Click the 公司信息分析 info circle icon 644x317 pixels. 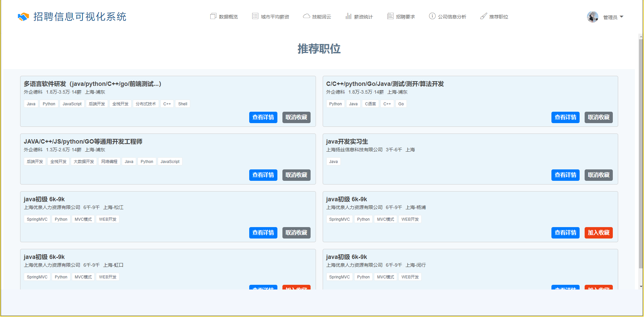pyautogui.click(x=432, y=16)
